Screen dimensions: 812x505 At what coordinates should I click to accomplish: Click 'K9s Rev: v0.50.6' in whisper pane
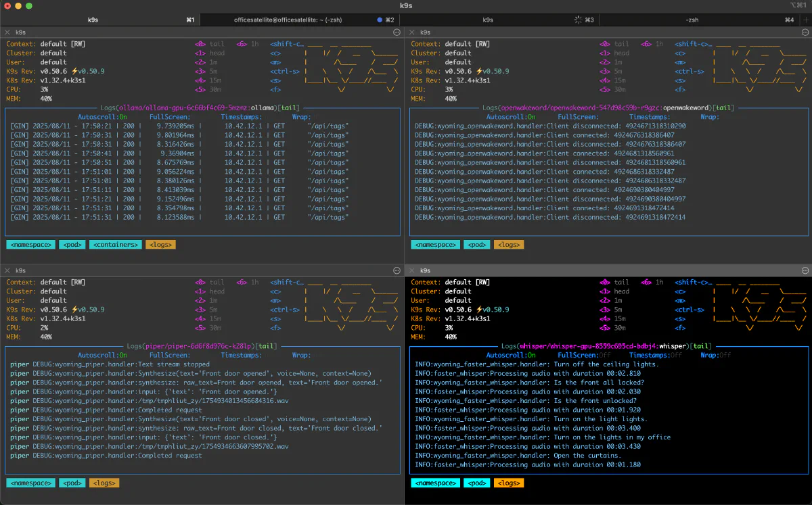click(x=442, y=309)
